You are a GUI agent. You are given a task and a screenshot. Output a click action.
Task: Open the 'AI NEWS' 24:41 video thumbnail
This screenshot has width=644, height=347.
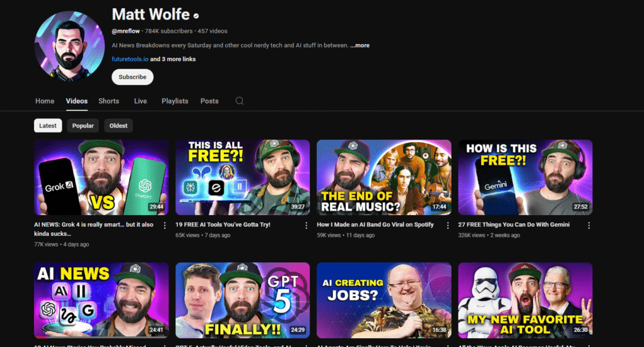(x=101, y=300)
